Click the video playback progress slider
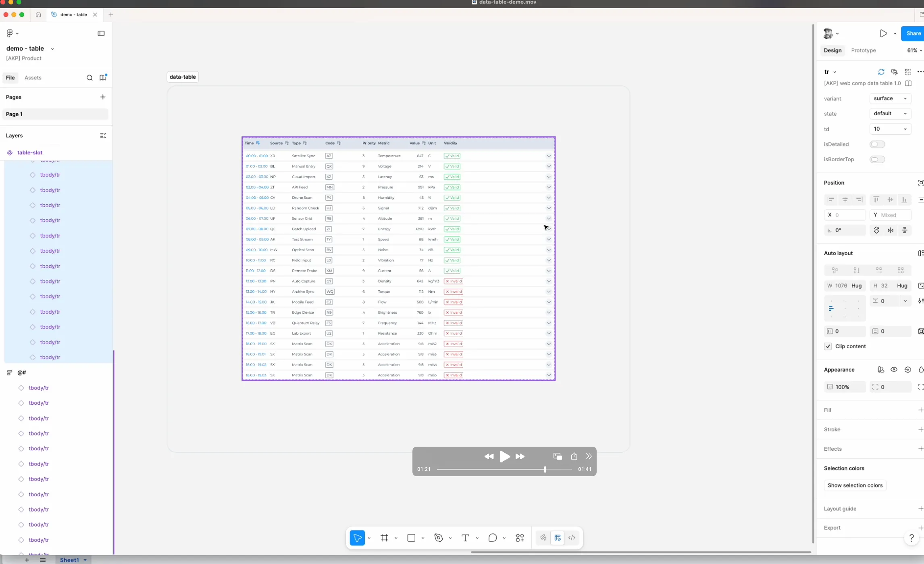The height and width of the screenshot is (564, 924). (504, 469)
